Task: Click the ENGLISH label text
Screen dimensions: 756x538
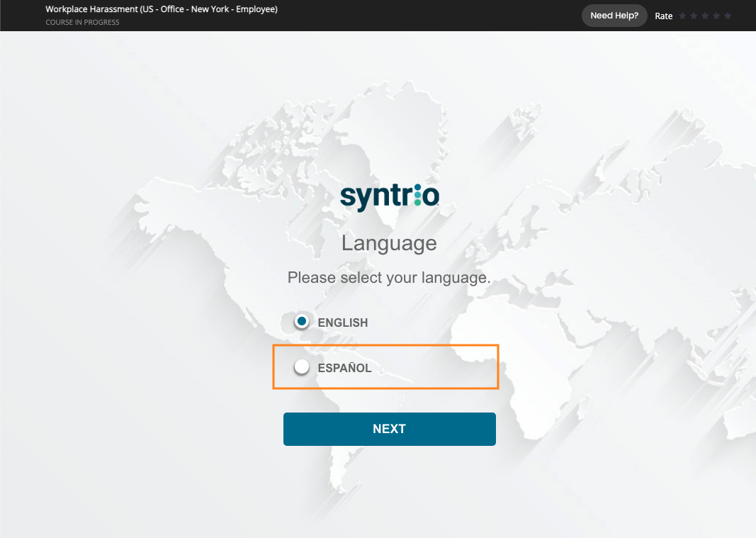Action: [x=342, y=323]
